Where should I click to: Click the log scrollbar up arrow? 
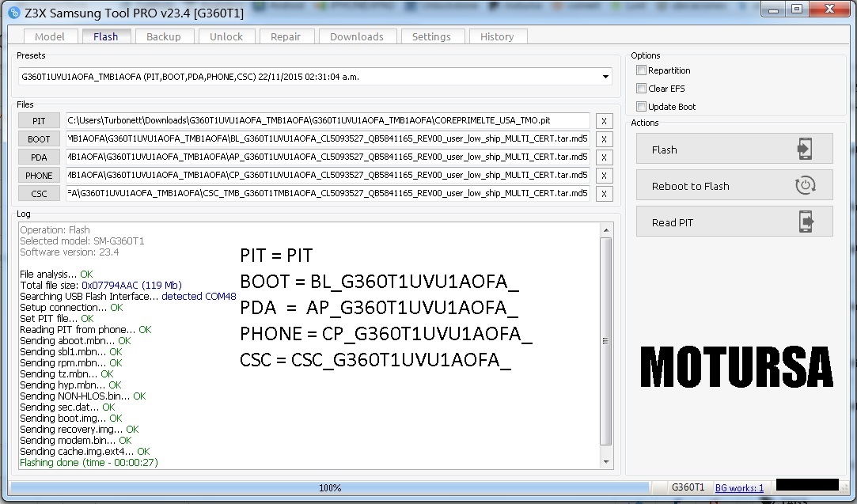[x=606, y=230]
